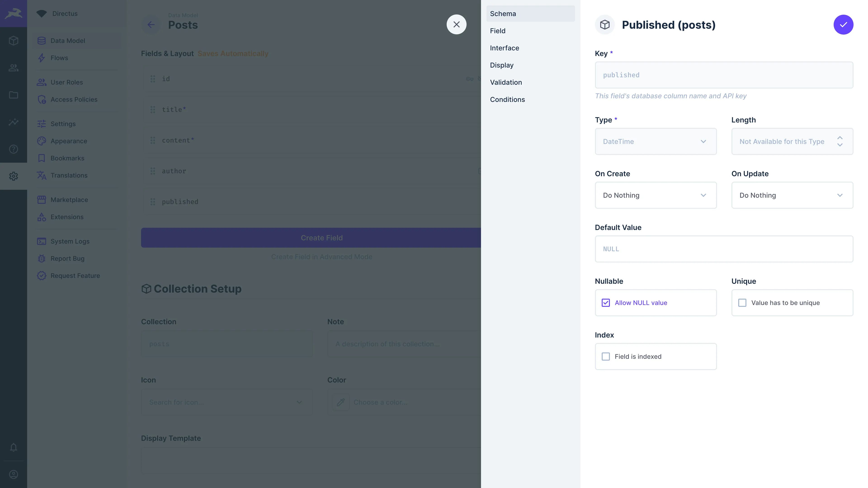Switch to the Interface tab

(505, 48)
